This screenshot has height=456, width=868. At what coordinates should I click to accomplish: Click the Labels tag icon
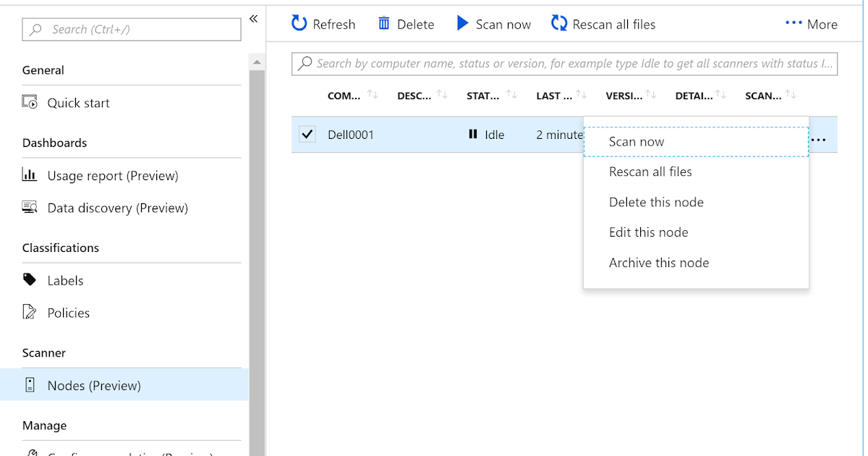coord(30,280)
